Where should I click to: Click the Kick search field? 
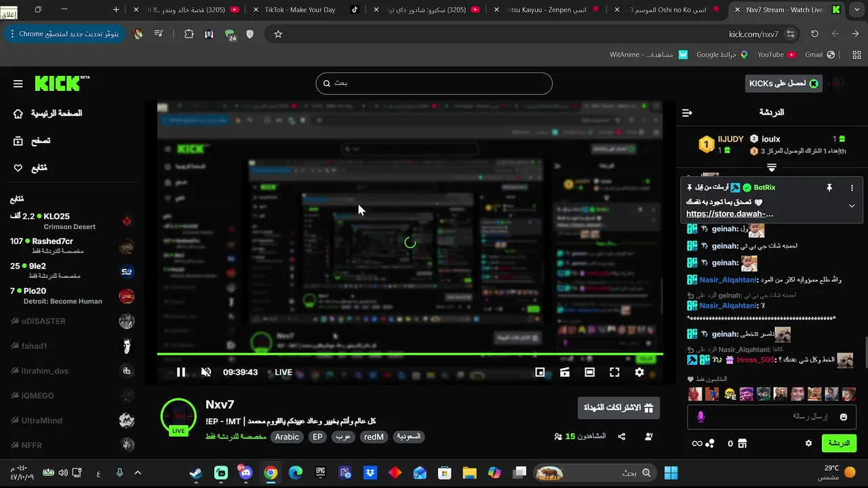point(434,83)
